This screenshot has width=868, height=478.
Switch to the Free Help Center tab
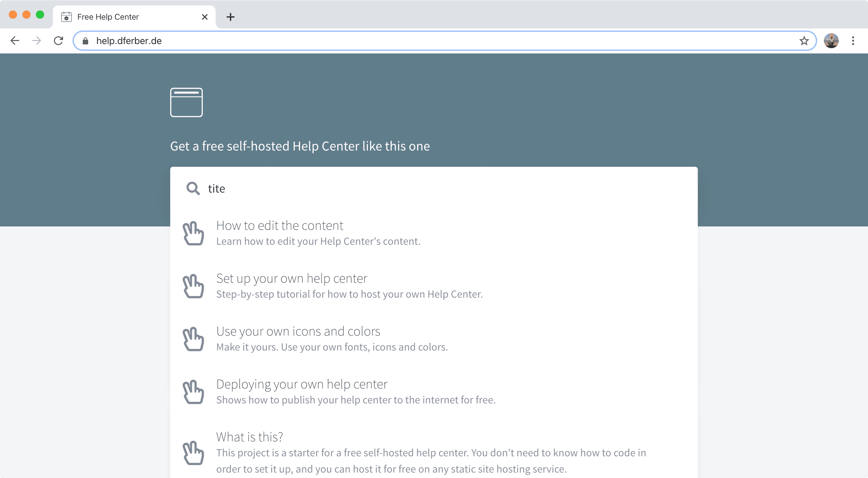[129, 17]
